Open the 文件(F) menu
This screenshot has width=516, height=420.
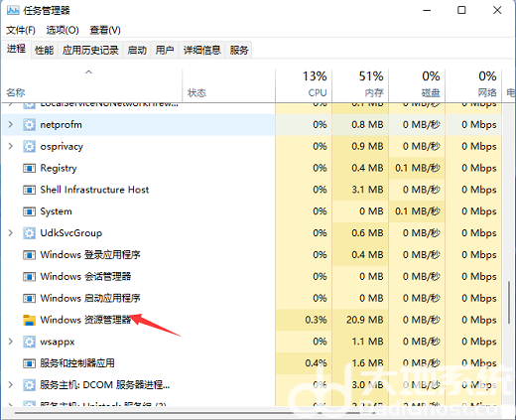pos(21,30)
